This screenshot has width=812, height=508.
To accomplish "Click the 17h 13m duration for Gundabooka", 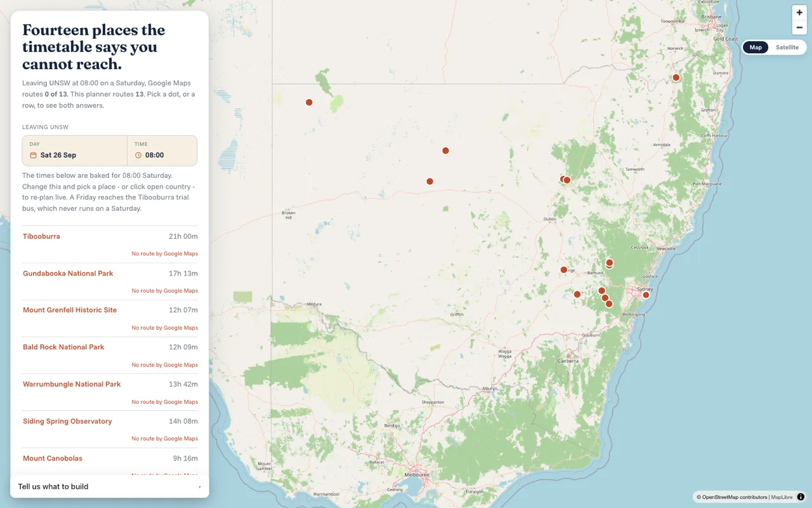I will click(x=183, y=273).
